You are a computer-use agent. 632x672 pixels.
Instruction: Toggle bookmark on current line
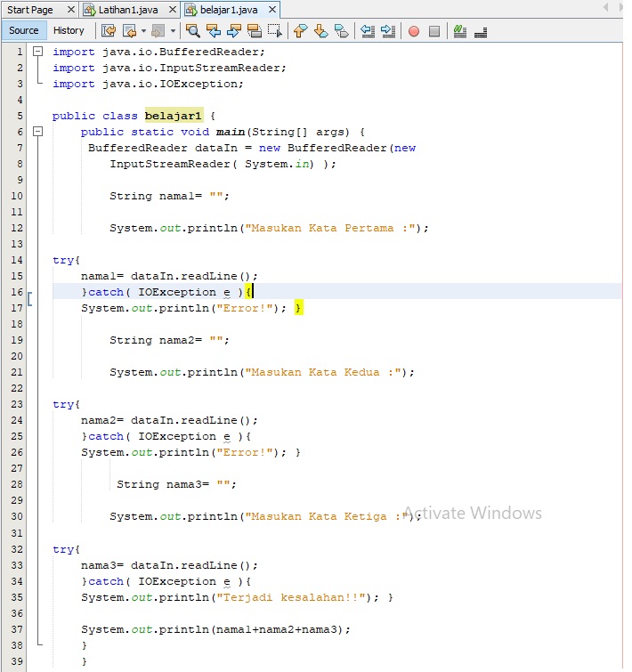coord(342,31)
